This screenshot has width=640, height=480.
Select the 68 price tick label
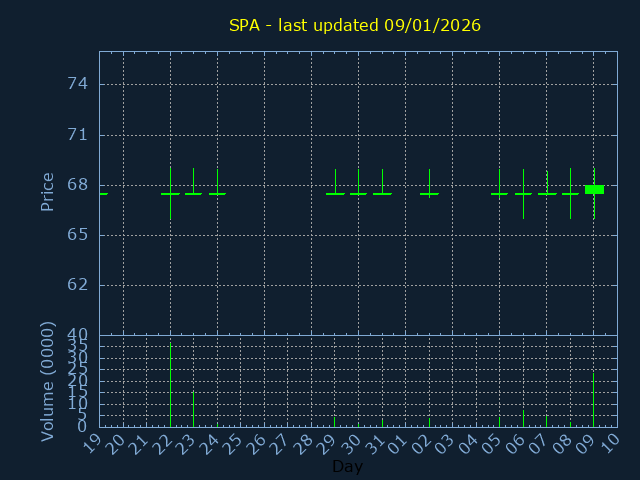point(77,185)
